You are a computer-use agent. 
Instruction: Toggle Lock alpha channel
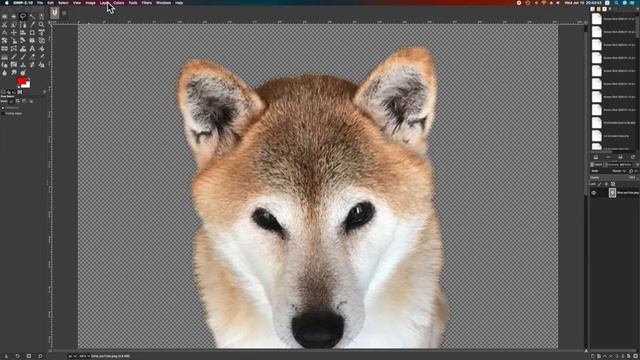tap(613, 184)
